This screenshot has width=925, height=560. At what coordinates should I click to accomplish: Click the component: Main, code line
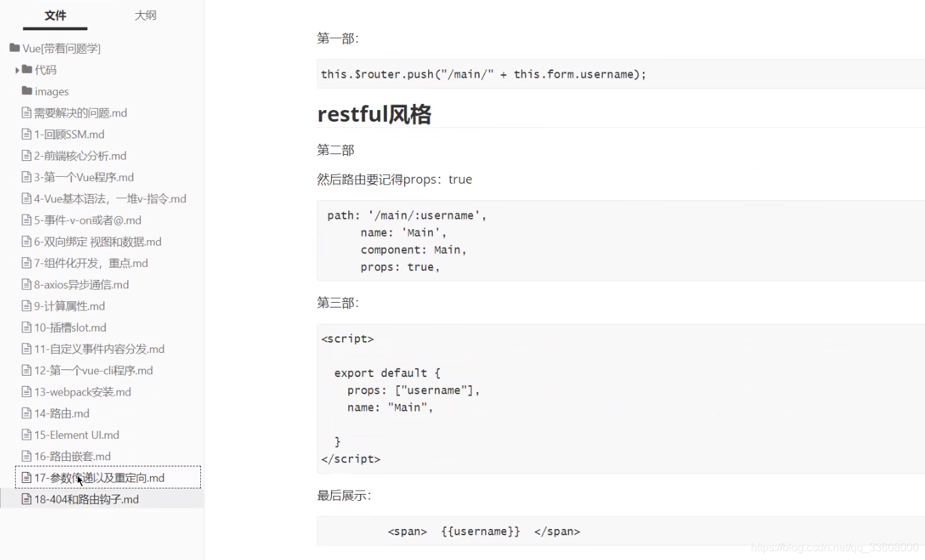pos(414,250)
